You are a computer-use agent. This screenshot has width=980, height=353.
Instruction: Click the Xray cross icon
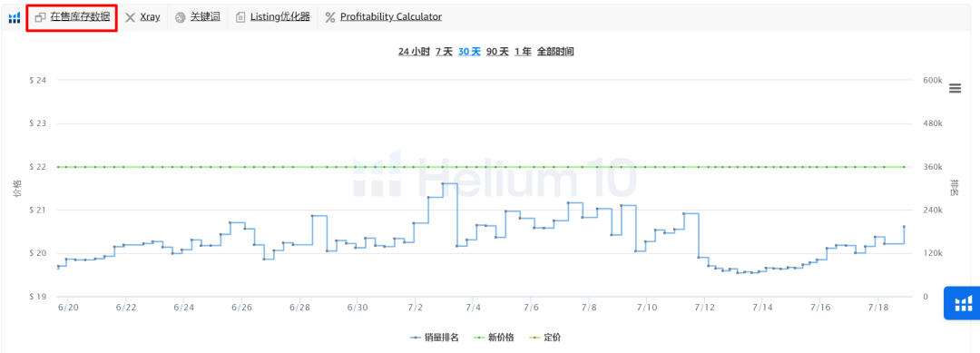[x=130, y=17]
